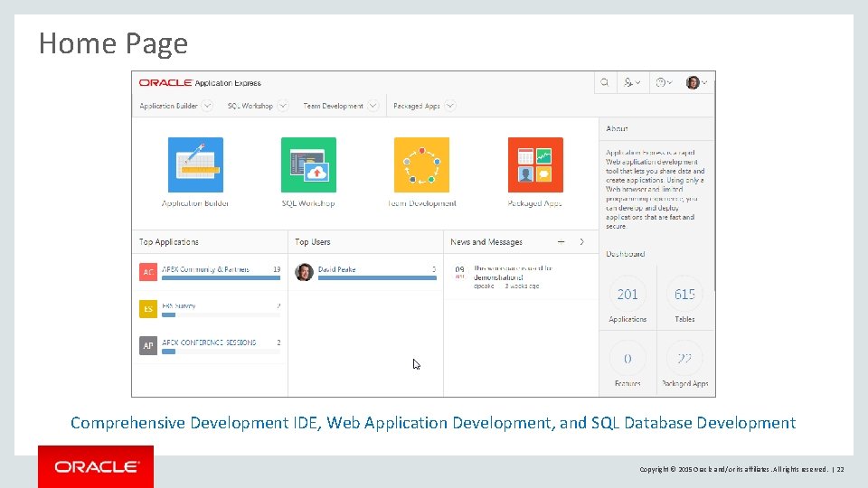Open the News and Messages arrow
Screen dimensions: 868x488
tap(581, 242)
